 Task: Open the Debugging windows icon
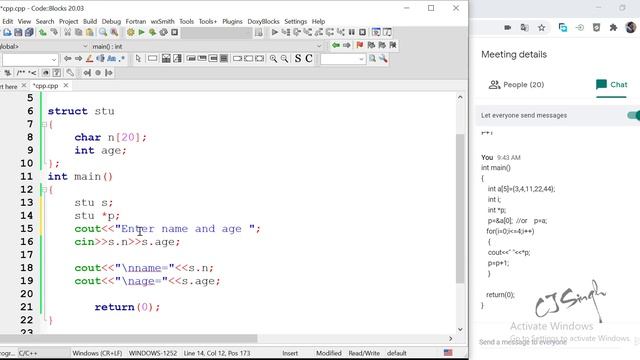click(x=376, y=32)
